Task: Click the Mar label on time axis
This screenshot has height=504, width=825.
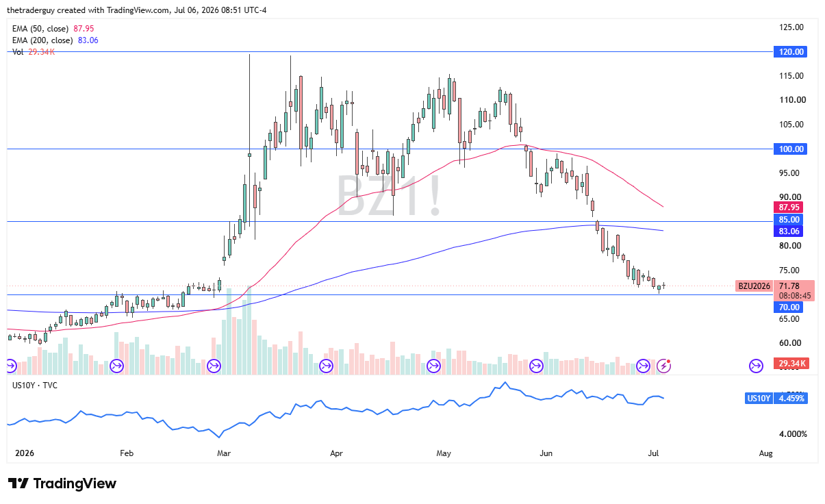Action: [223, 453]
